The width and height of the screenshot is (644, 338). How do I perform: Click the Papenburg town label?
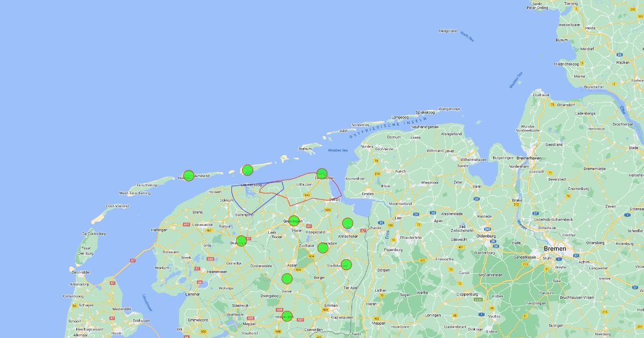tap(393, 249)
